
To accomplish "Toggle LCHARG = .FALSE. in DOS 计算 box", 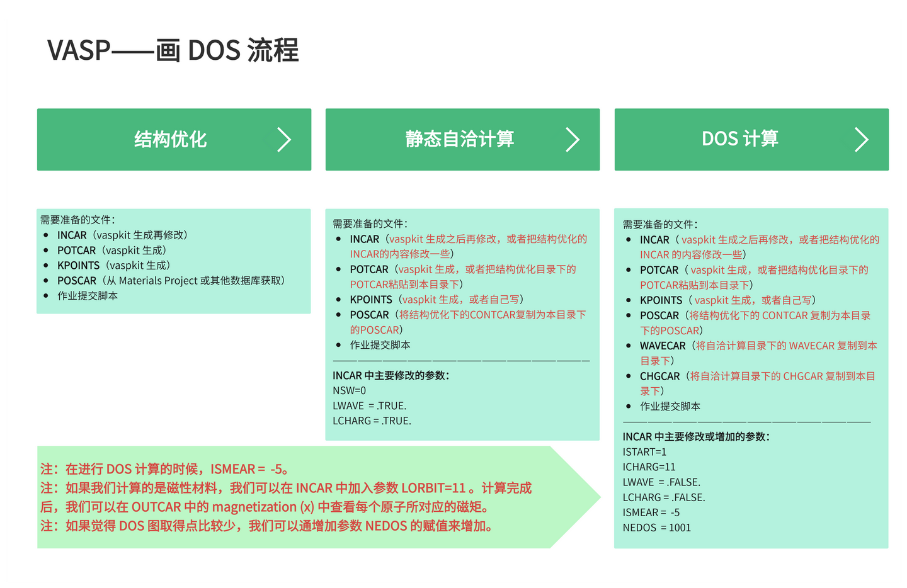I will [664, 497].
